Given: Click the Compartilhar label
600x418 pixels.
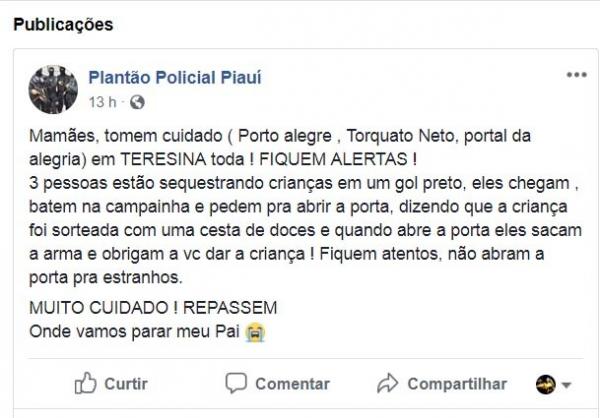Looking at the screenshot, I should point(457,384).
